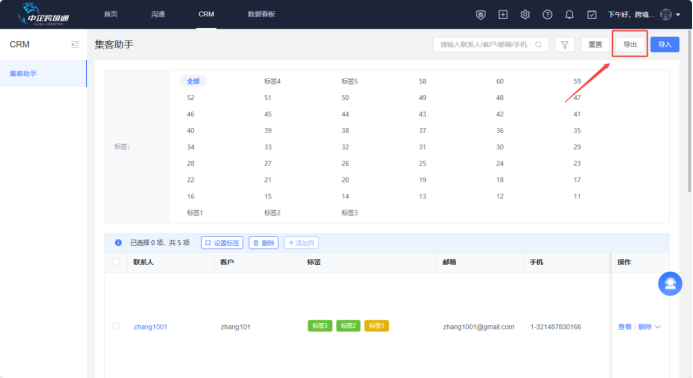Click customer cell zhang101
The height and width of the screenshot is (378, 693).
236,327
